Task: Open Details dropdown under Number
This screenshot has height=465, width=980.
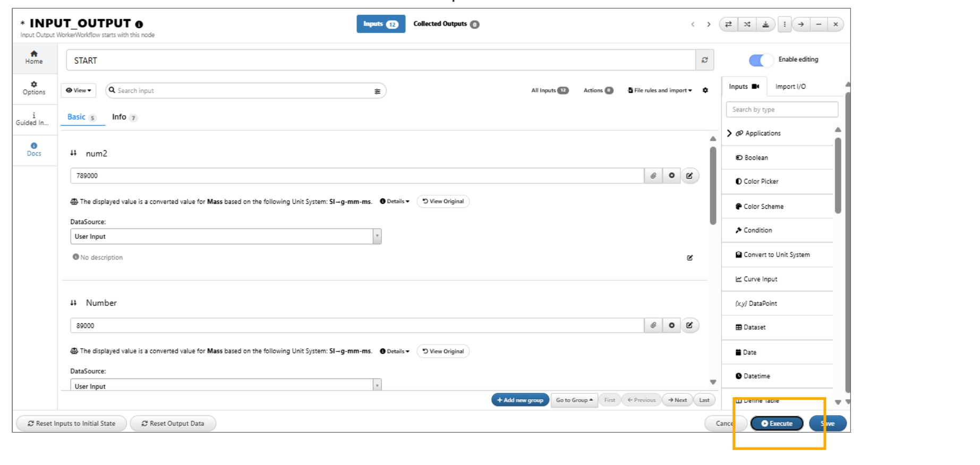Action: pos(395,351)
